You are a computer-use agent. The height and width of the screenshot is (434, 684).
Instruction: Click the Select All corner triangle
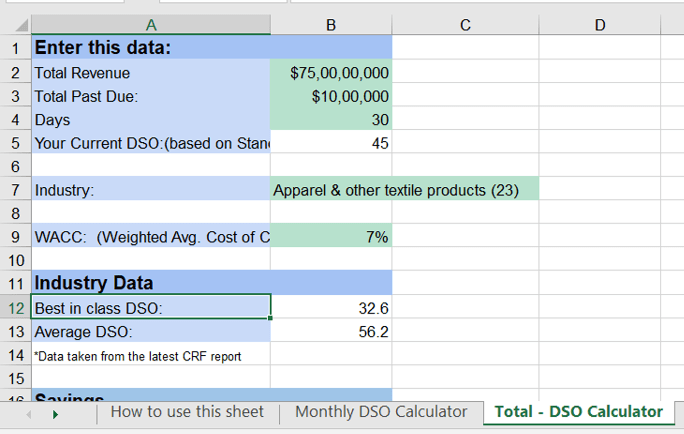(x=22, y=25)
